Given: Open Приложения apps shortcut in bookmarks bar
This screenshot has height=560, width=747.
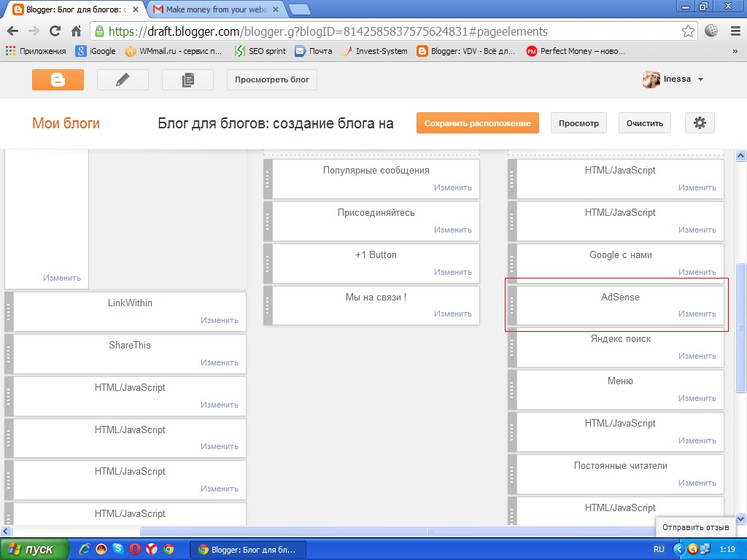Looking at the screenshot, I should point(36,51).
